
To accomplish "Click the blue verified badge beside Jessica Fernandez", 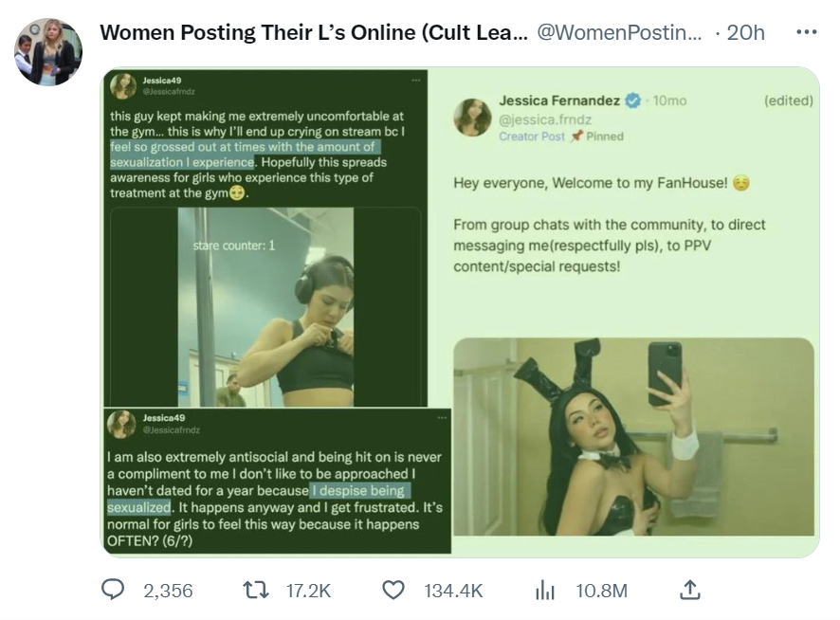I will [633, 100].
